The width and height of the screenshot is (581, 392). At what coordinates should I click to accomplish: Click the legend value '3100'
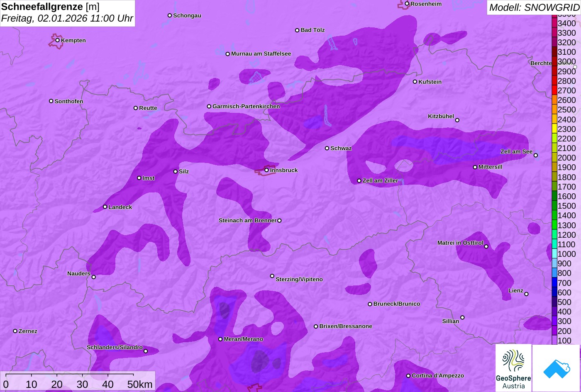point(567,52)
